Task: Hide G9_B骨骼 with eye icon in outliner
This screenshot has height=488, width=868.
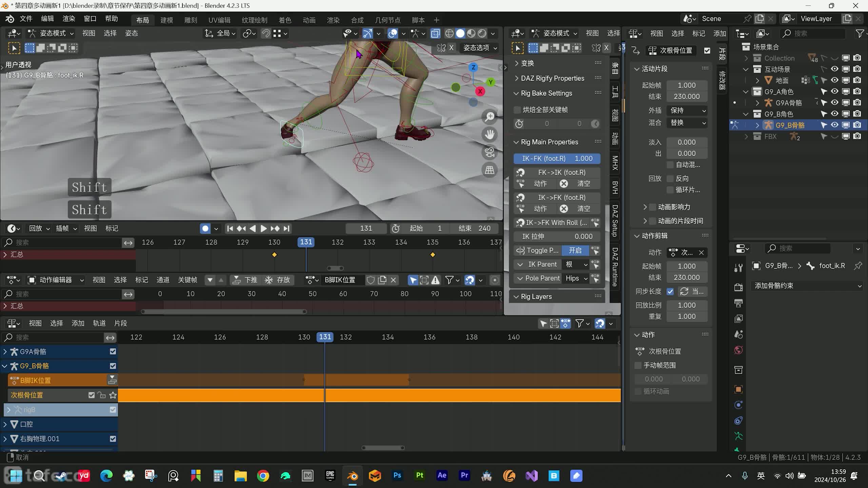Action: [834, 125]
